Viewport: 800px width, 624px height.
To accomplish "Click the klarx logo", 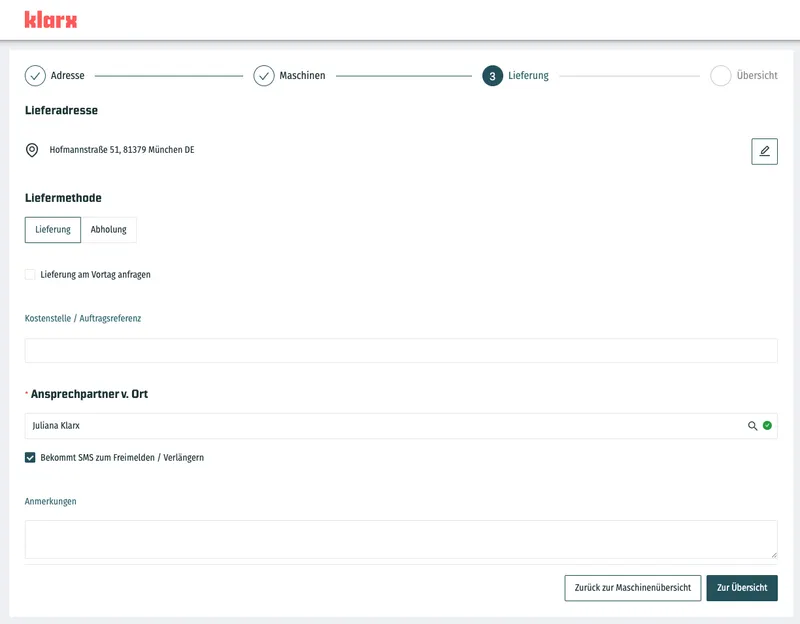I will pos(51,20).
